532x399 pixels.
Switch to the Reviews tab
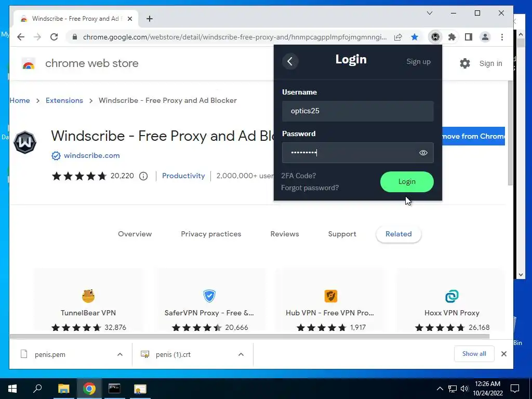pyautogui.click(x=285, y=234)
